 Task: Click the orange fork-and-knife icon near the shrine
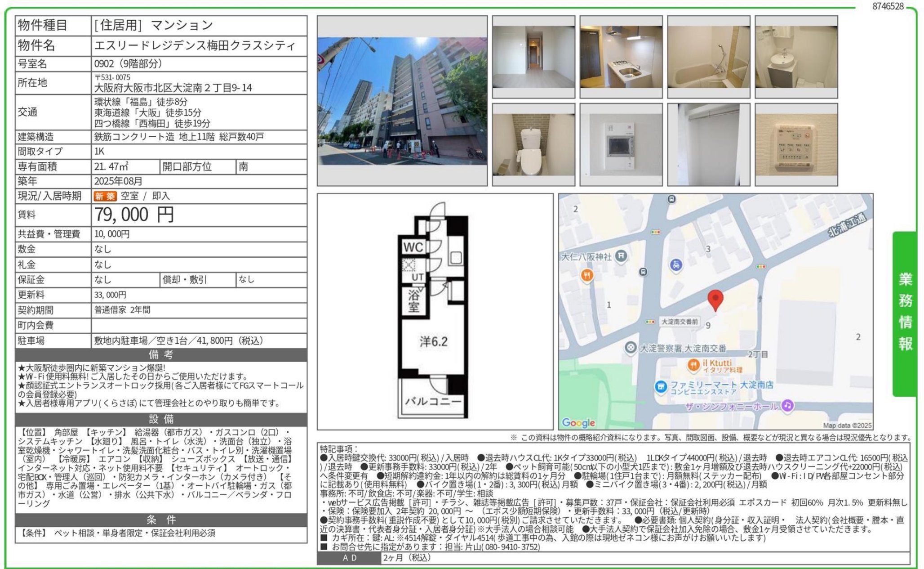pos(586,275)
